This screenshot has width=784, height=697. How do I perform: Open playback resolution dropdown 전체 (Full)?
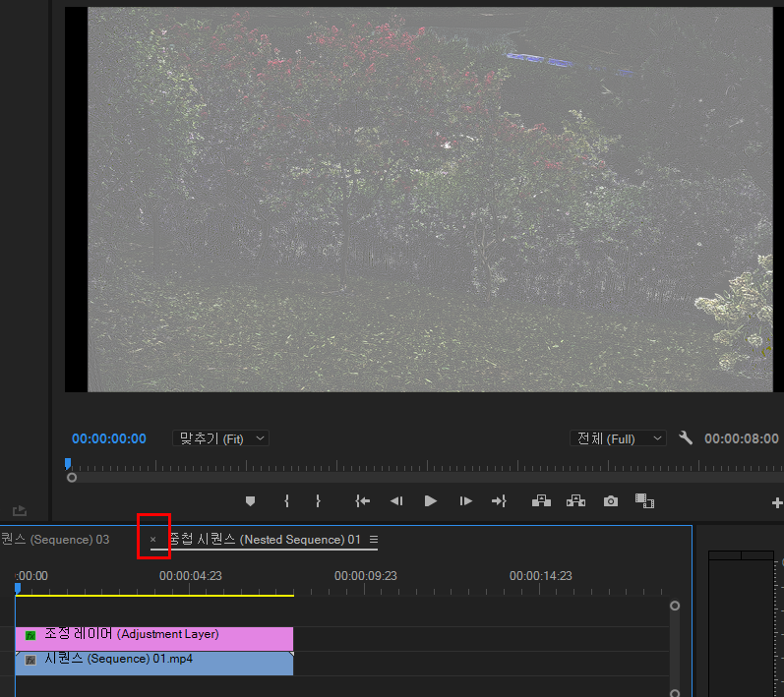click(x=618, y=438)
